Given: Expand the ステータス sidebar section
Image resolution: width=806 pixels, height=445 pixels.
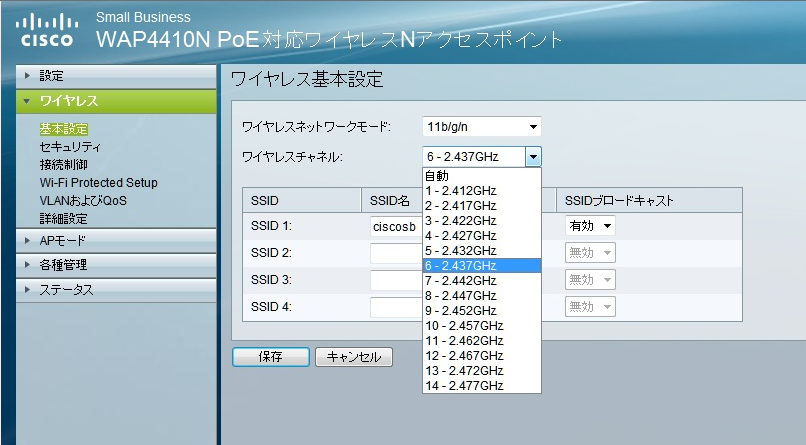Looking at the screenshot, I should pyautogui.click(x=116, y=290).
